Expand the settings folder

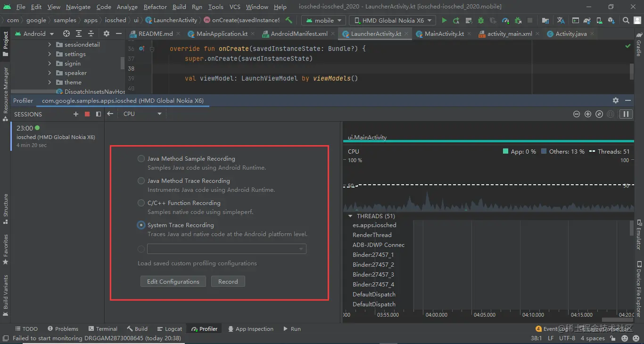coord(50,54)
